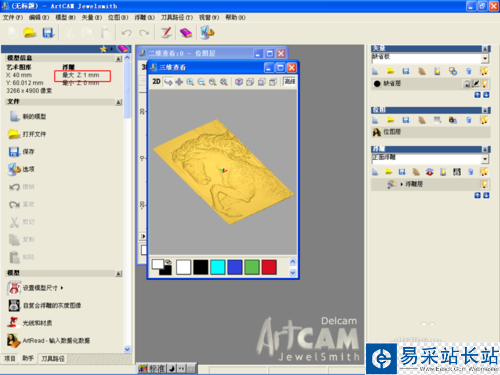Click the move layer up arrow in vector panel
The height and width of the screenshot is (375, 500).
click(x=477, y=95)
